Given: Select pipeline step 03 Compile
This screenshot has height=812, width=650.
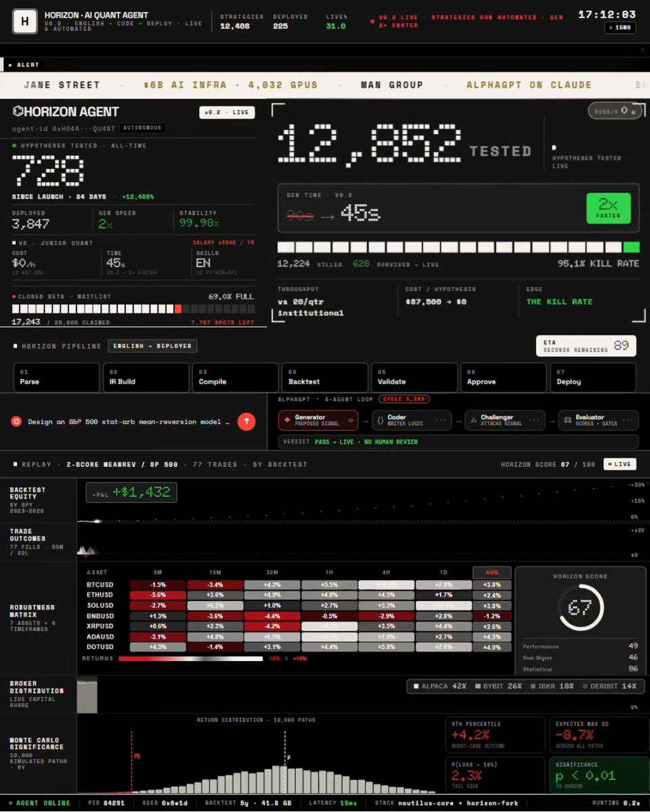Looking at the screenshot, I should coord(235,378).
